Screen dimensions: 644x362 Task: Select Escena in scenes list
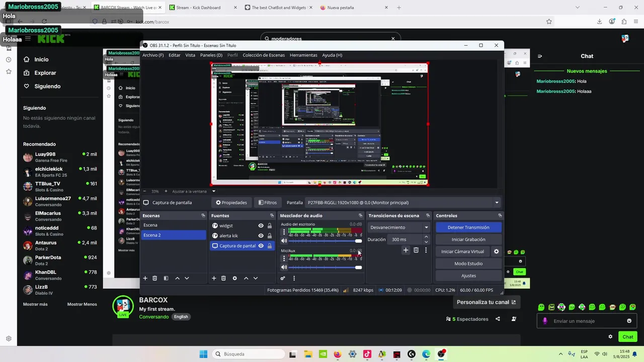point(174,225)
